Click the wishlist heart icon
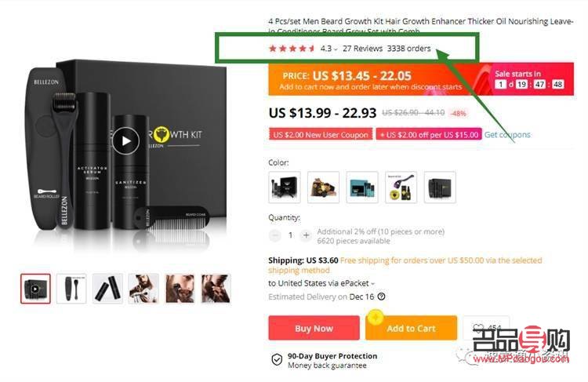Image resolution: width=588 pixels, height=382 pixels. [479, 328]
